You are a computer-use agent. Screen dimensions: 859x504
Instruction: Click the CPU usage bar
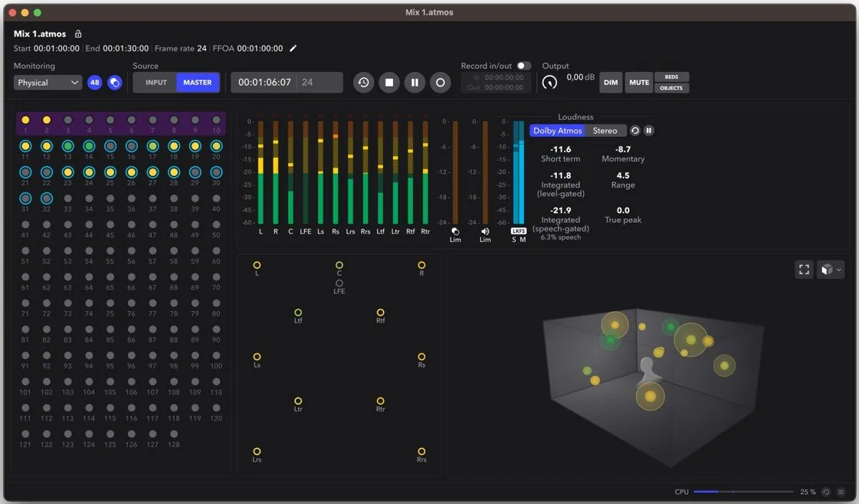tap(743, 492)
